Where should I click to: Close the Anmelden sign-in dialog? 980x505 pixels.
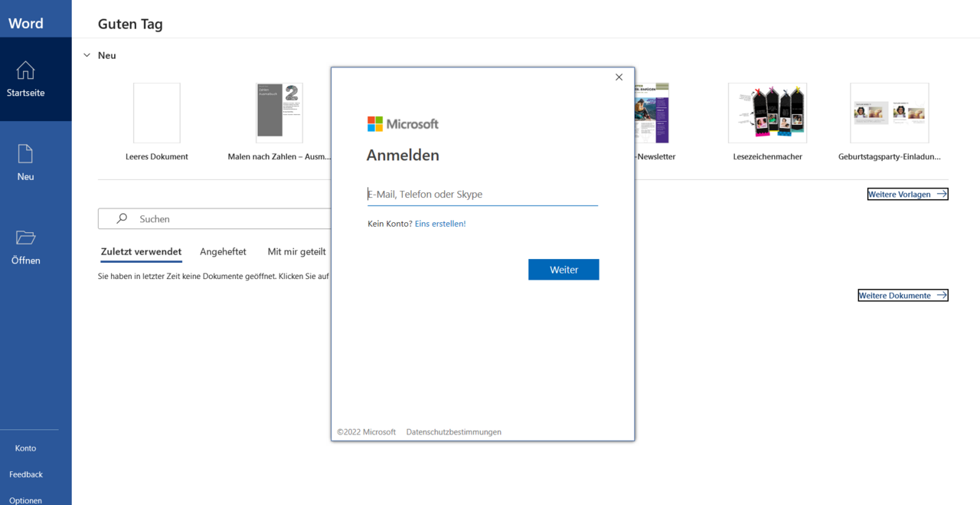(x=619, y=77)
